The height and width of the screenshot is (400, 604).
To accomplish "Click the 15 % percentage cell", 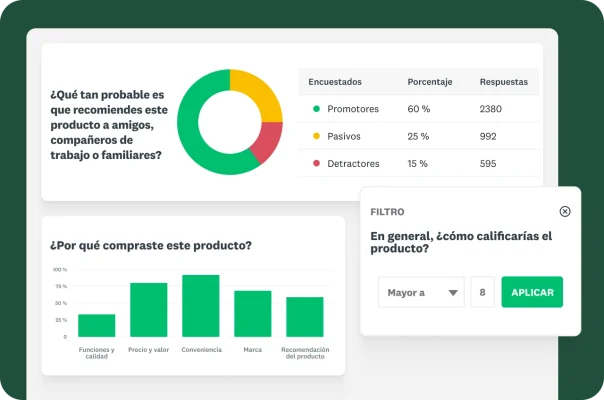I will 418,164.
